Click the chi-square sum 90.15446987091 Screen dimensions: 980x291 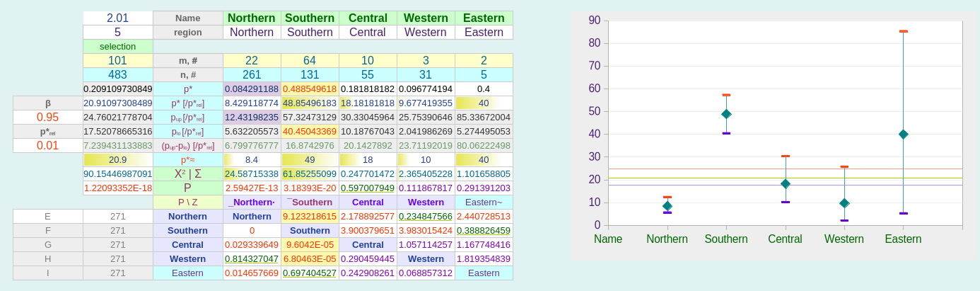(x=118, y=174)
